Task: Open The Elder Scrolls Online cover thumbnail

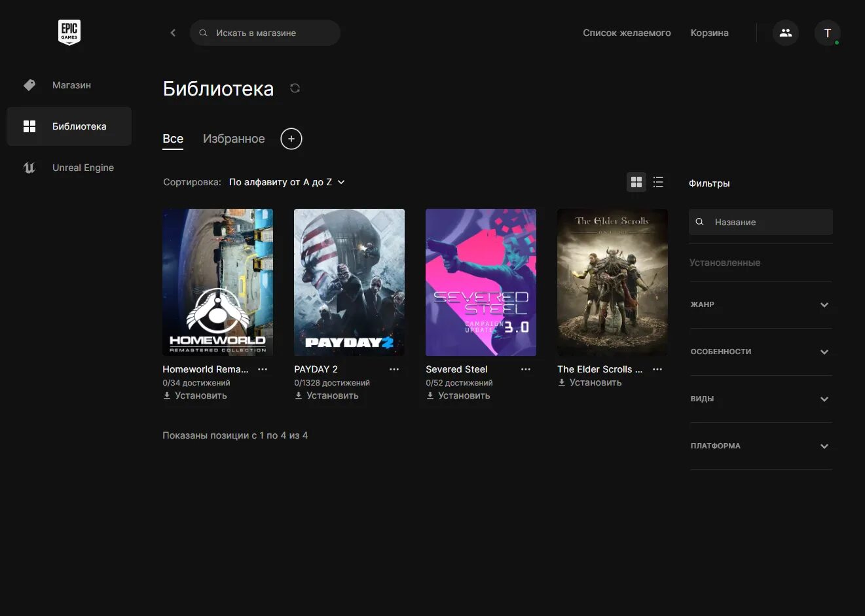Action: pyautogui.click(x=612, y=282)
